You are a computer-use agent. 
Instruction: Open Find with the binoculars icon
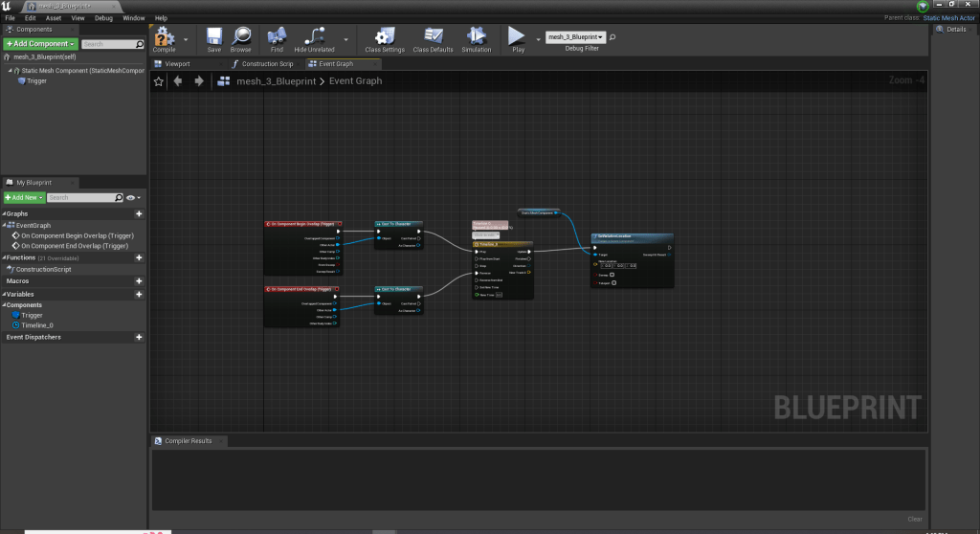[277, 37]
